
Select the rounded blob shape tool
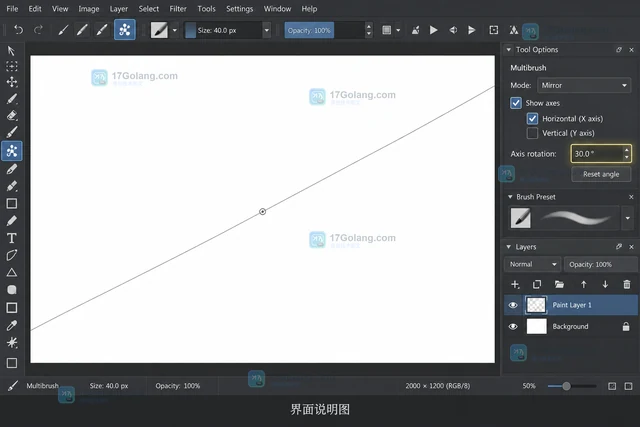coord(11,290)
